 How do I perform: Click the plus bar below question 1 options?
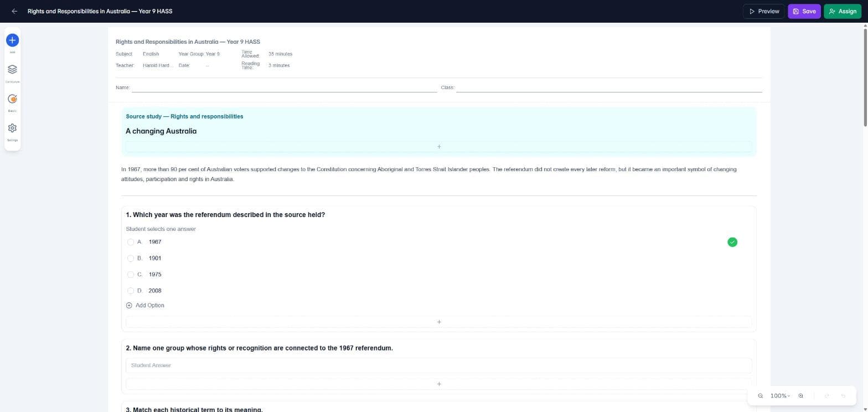click(438, 322)
